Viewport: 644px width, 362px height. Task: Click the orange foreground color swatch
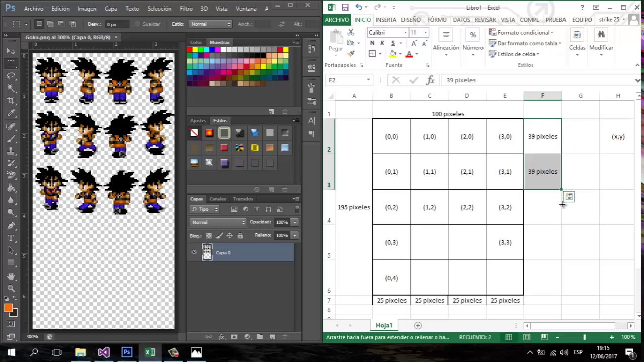pos(9,308)
